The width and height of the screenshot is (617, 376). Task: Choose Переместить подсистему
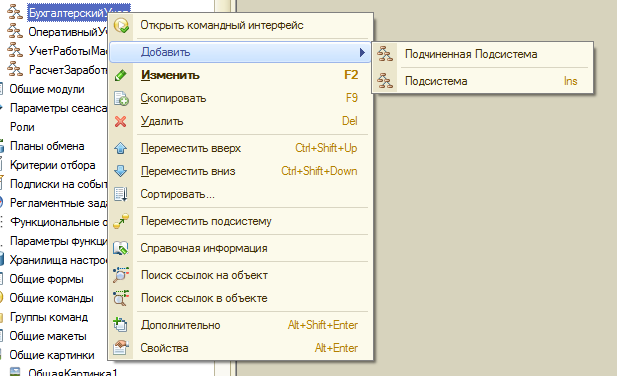click(241, 221)
